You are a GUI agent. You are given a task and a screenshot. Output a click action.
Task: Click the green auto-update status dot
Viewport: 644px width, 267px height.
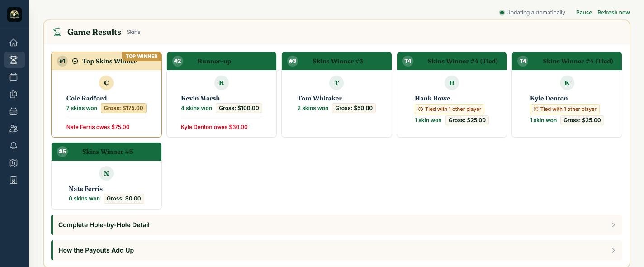[502, 13]
